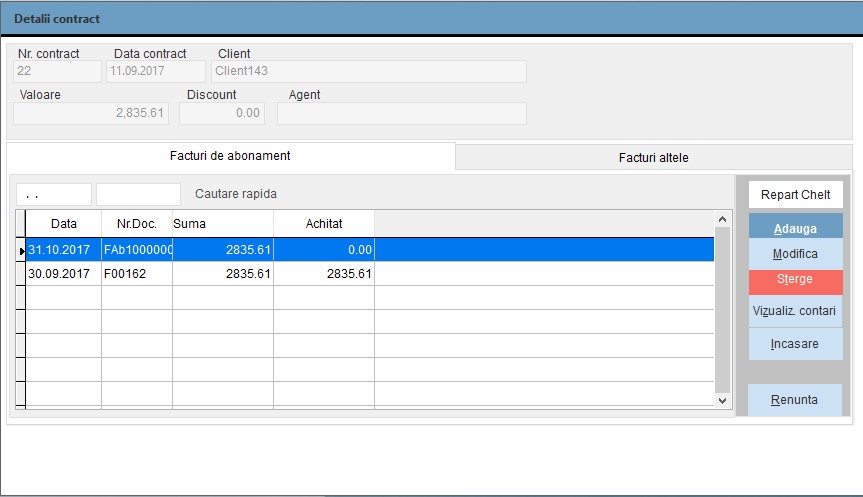Click the table's vertical scrollbar track
The width and height of the screenshot is (863, 497).
point(723,310)
